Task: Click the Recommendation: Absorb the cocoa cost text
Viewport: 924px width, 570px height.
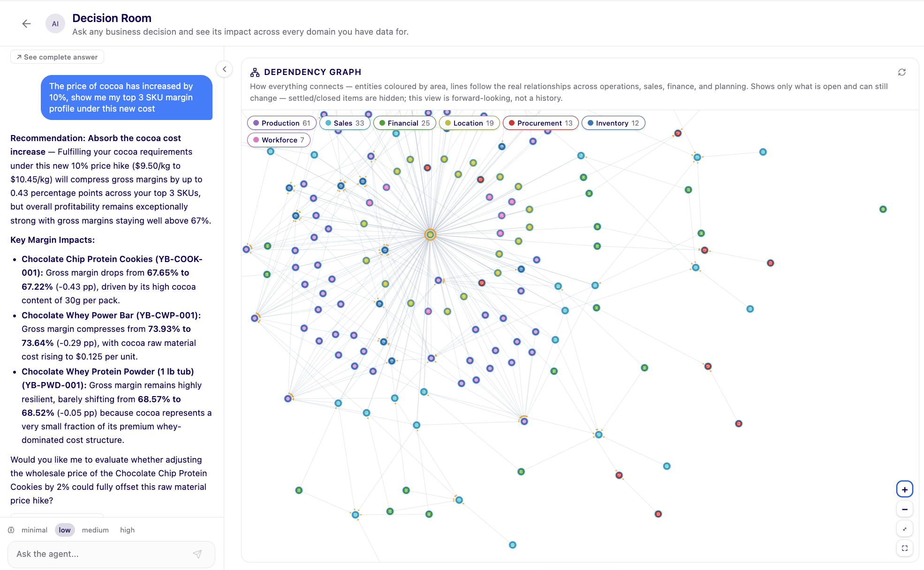Action: click(x=96, y=145)
